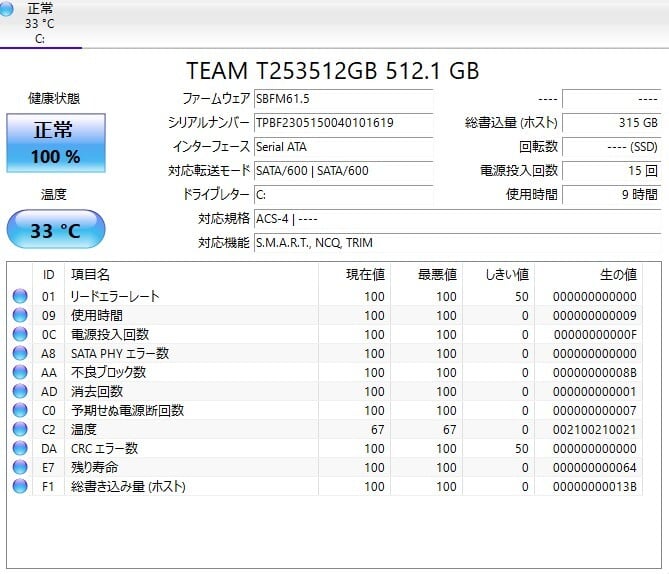669x574 pixels.
Task: Click the 健康状態 label
Action: 54,99
